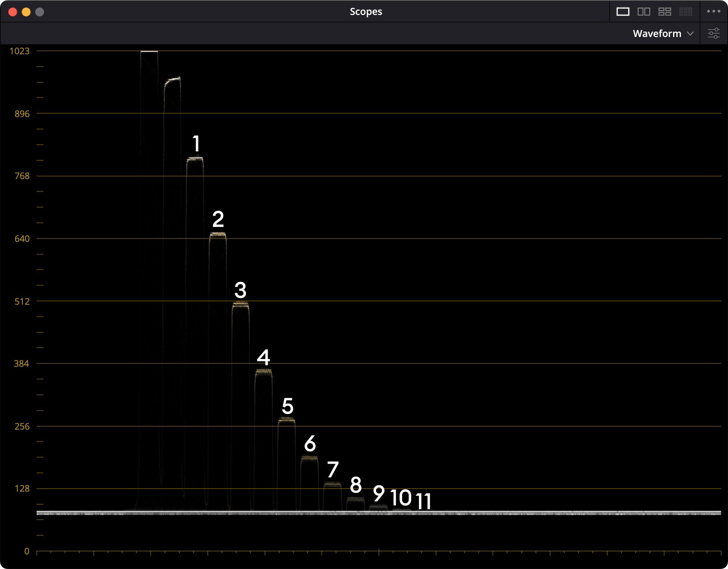Open the Waveform scope type dropdown

point(657,34)
